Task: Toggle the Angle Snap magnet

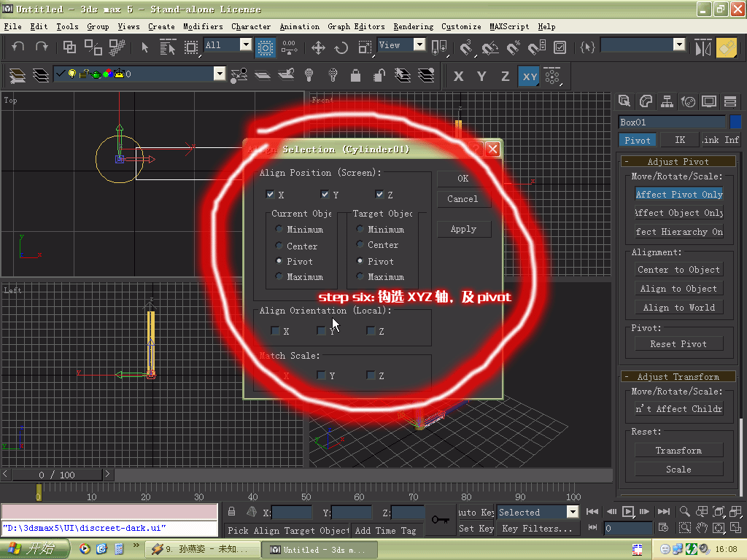Action: (489, 47)
